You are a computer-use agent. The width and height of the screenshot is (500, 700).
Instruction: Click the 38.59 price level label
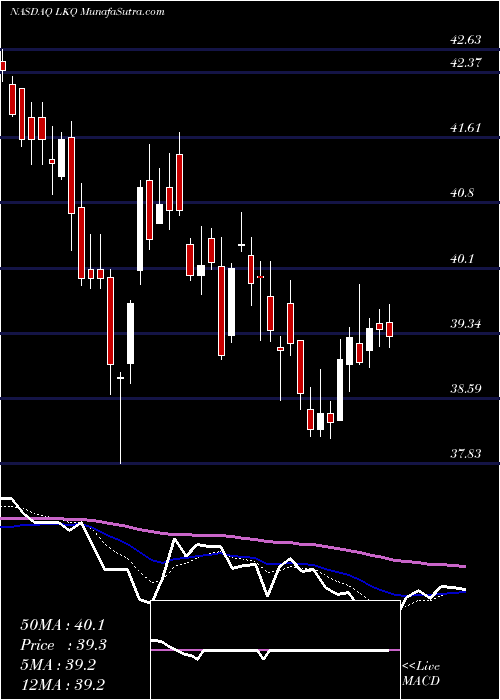coord(466,388)
